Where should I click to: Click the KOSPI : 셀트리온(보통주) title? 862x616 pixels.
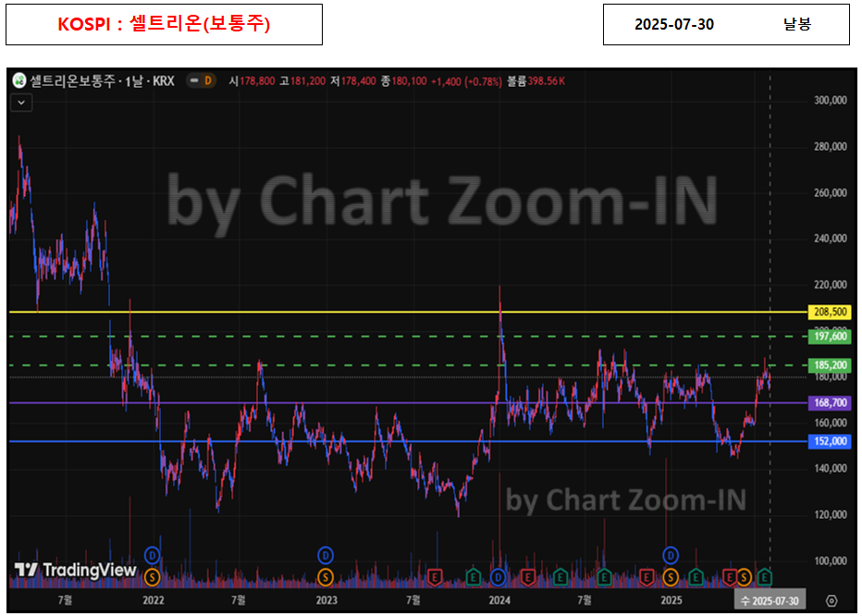164,24
